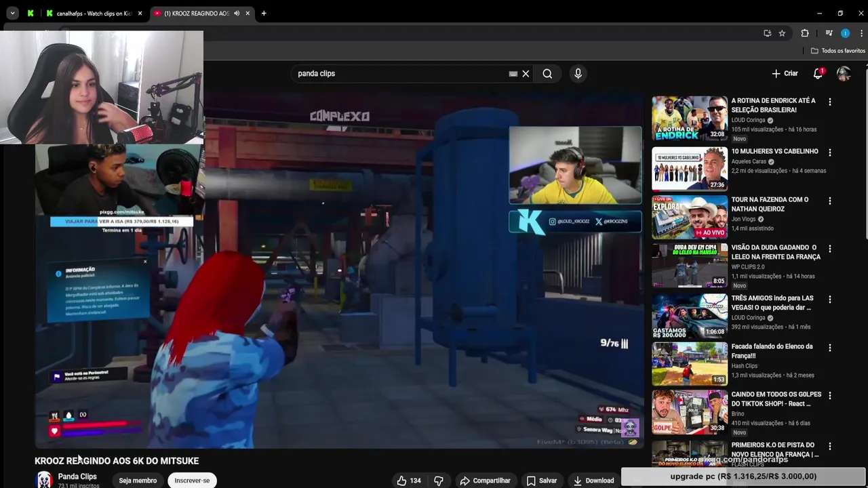Image resolution: width=868 pixels, height=488 pixels.
Task: Close the canalhafps Kick clips tab
Action: [x=140, y=13]
